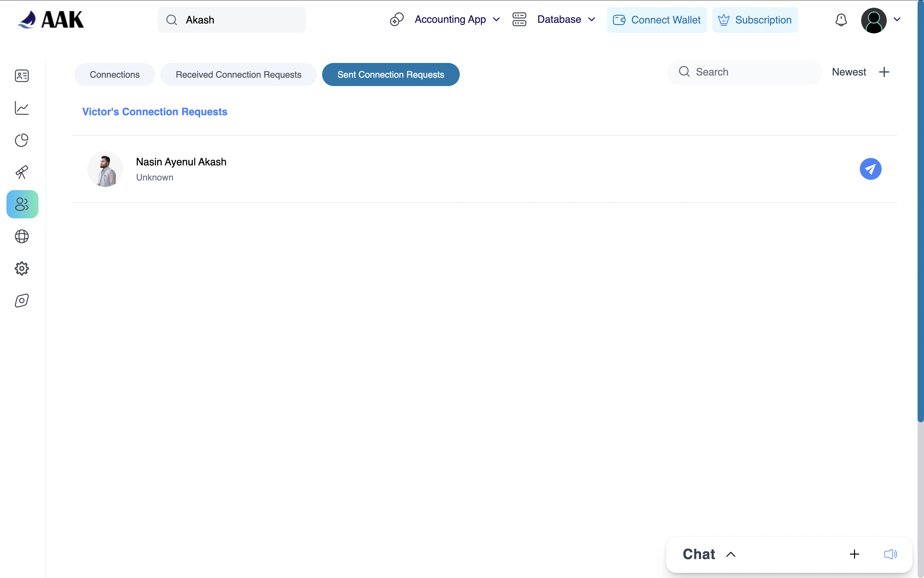Click the top search magnifier icon
The image size is (924, 578).
tap(172, 20)
